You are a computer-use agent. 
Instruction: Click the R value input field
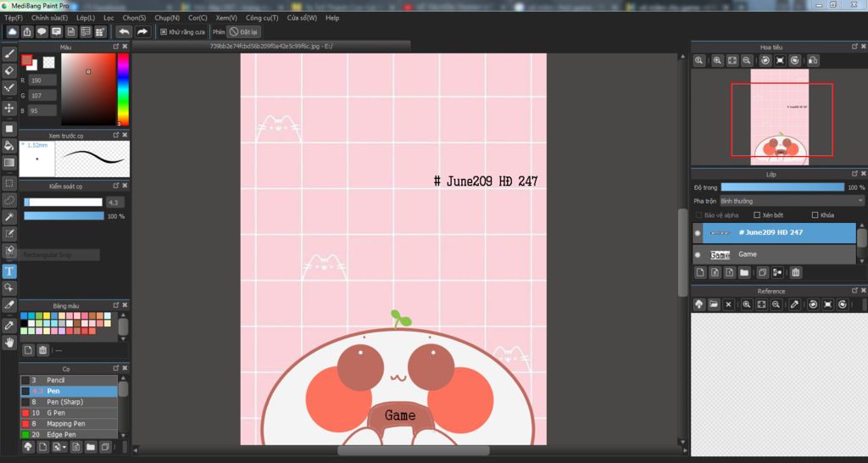tap(42, 81)
